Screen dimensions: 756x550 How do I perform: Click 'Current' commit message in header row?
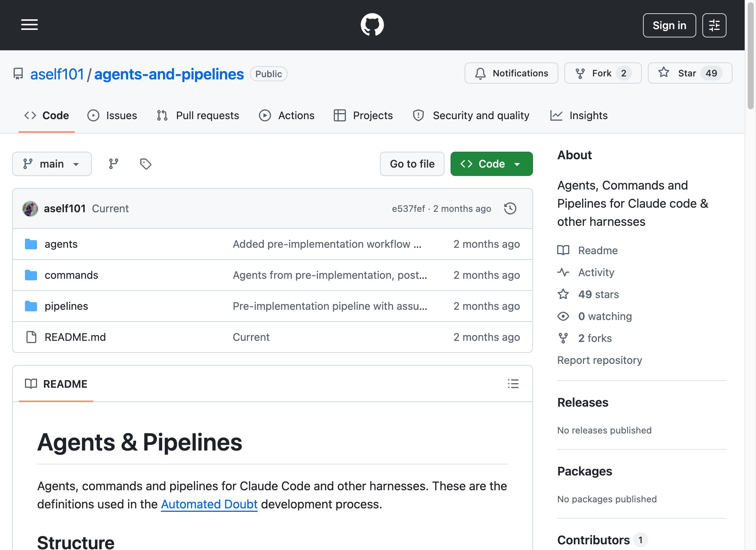click(x=110, y=208)
